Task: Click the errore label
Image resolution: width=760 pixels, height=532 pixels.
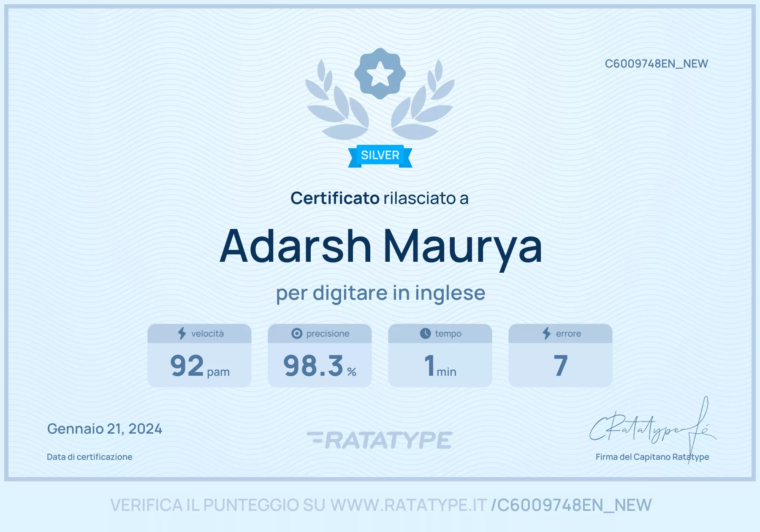Action: pyautogui.click(x=568, y=334)
